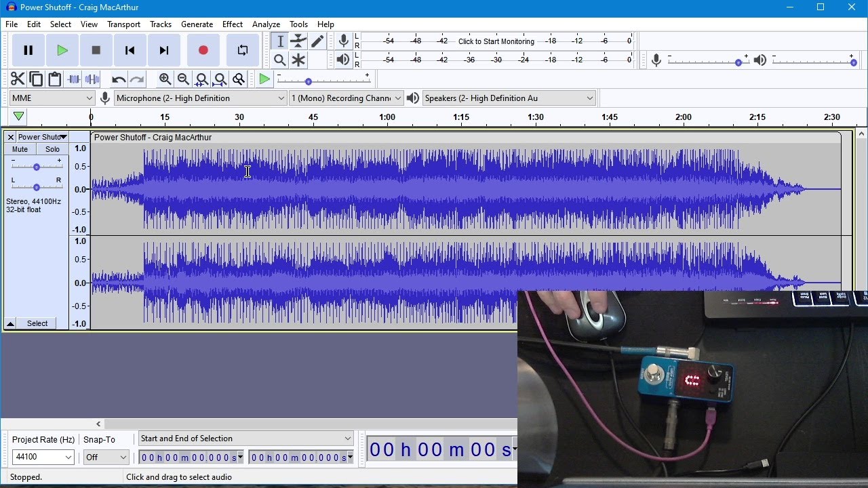
Task: Solo the Power Shutoff track
Action: pos(53,149)
